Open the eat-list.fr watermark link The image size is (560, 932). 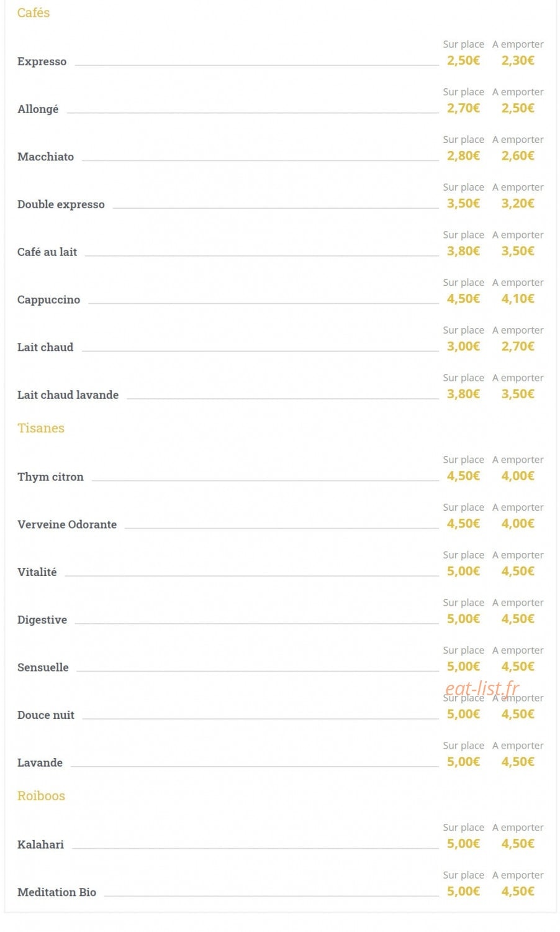(482, 688)
